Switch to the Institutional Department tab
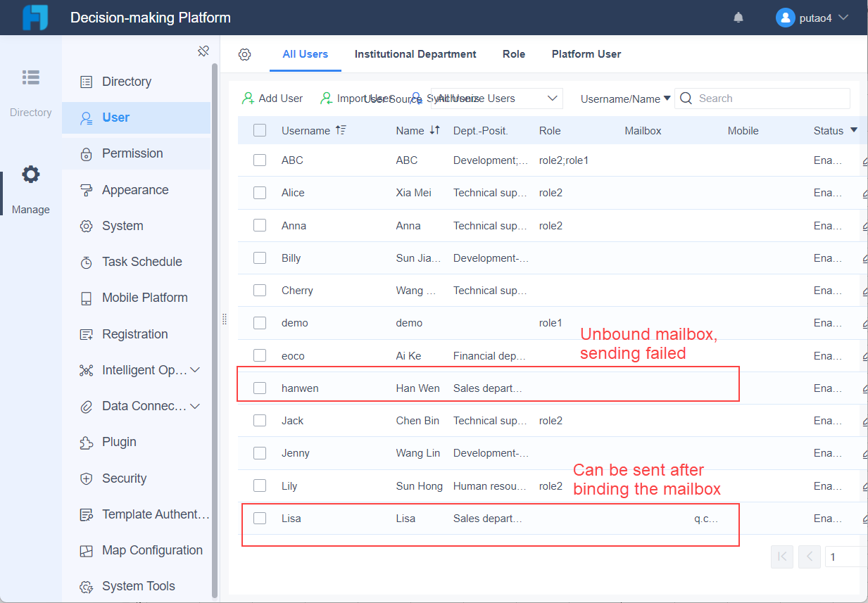Viewport: 868px width, 603px height. tap(415, 54)
